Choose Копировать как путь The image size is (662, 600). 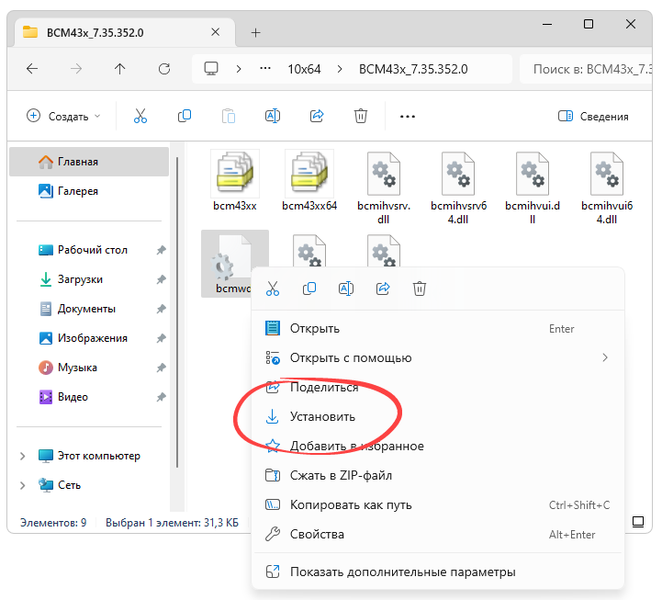coord(438,505)
